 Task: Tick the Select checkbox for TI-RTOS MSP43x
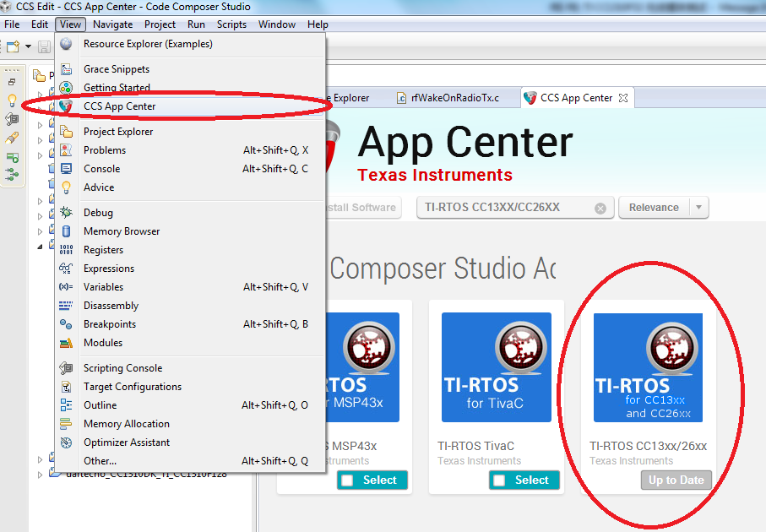347,480
